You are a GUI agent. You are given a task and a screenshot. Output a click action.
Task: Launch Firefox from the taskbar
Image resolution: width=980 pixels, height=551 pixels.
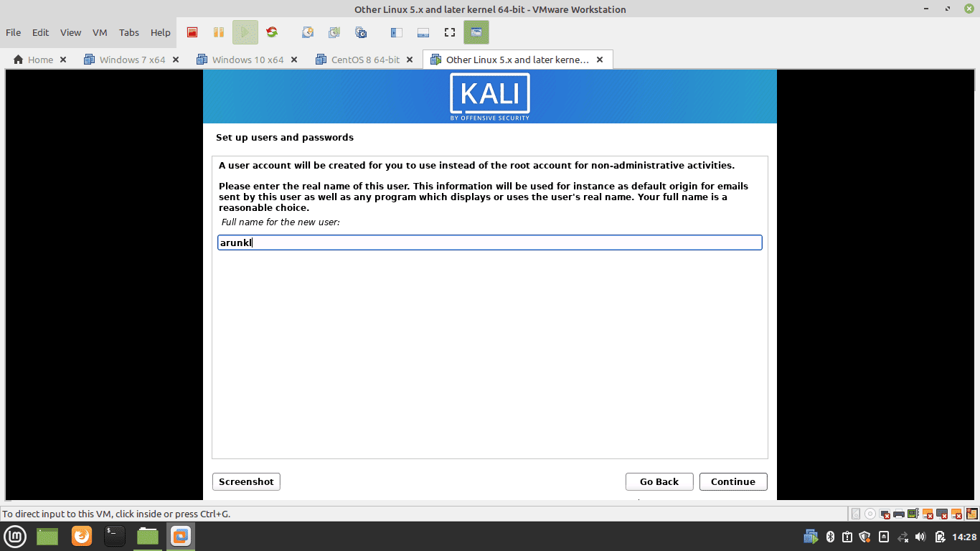point(82,536)
